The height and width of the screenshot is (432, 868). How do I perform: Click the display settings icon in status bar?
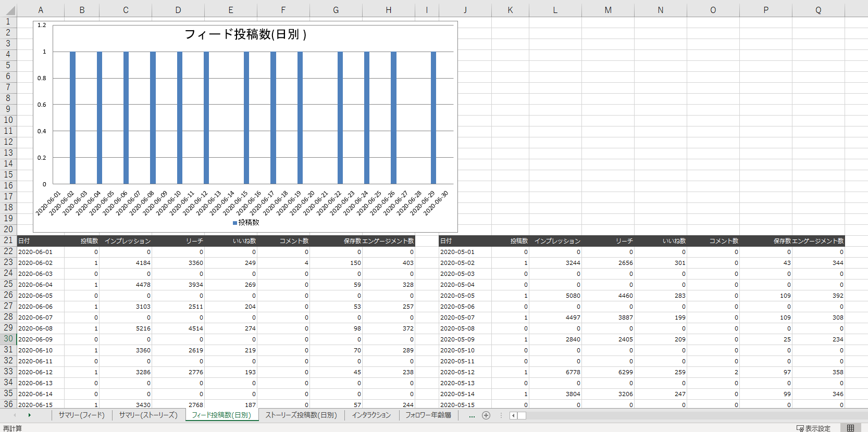pyautogui.click(x=800, y=428)
